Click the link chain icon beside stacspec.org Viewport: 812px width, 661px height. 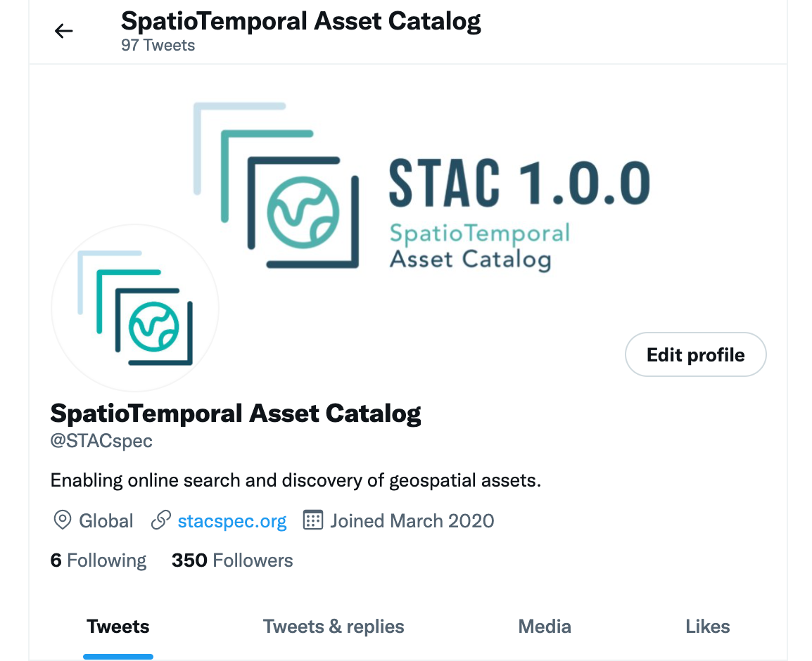pos(161,520)
